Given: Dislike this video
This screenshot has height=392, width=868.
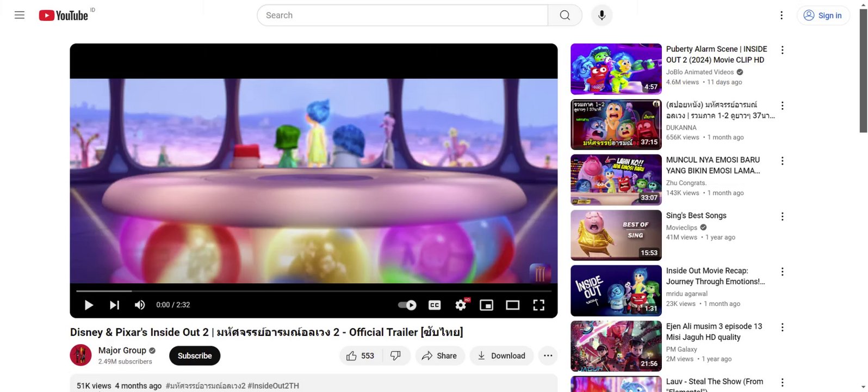Looking at the screenshot, I should click(x=396, y=356).
